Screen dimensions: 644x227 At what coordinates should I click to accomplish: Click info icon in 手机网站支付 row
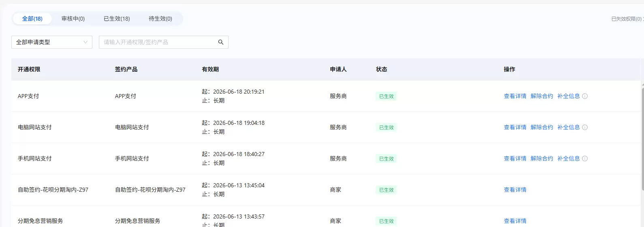point(585,158)
